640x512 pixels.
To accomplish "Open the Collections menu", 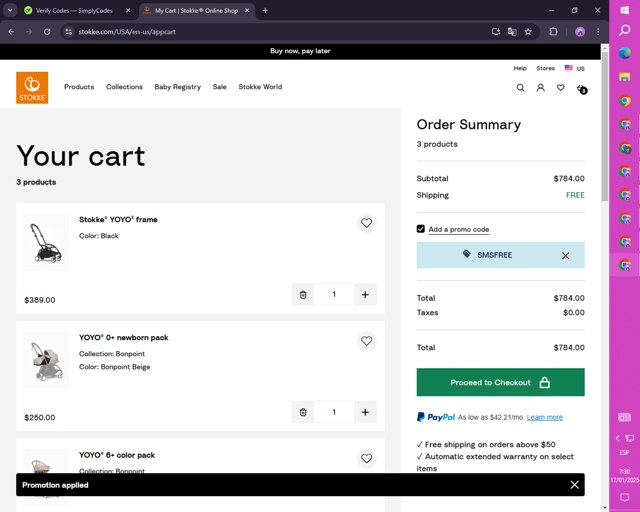I will point(124,87).
